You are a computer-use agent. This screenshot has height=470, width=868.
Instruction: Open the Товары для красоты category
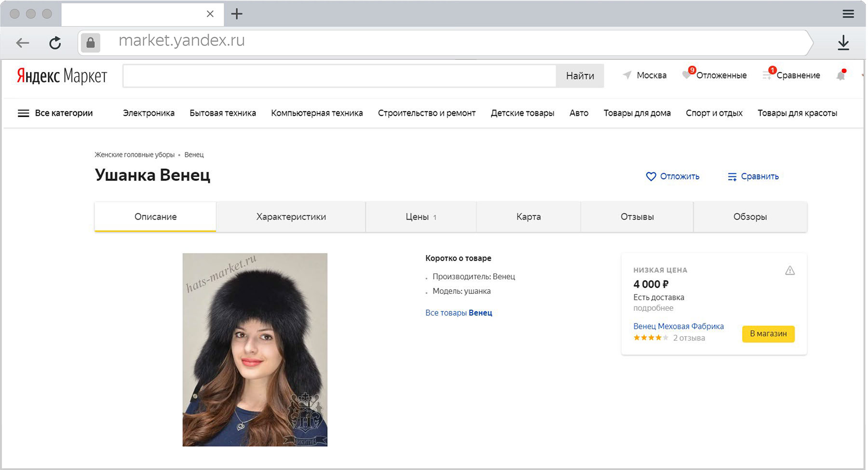click(x=797, y=113)
